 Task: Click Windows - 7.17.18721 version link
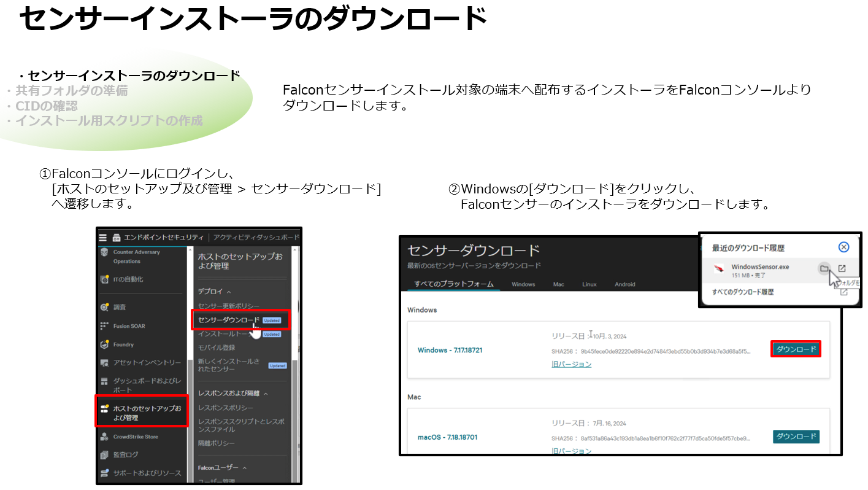(450, 350)
